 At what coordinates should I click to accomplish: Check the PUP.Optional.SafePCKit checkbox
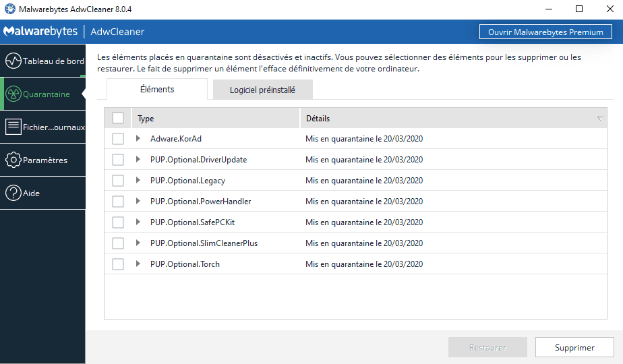click(x=118, y=222)
